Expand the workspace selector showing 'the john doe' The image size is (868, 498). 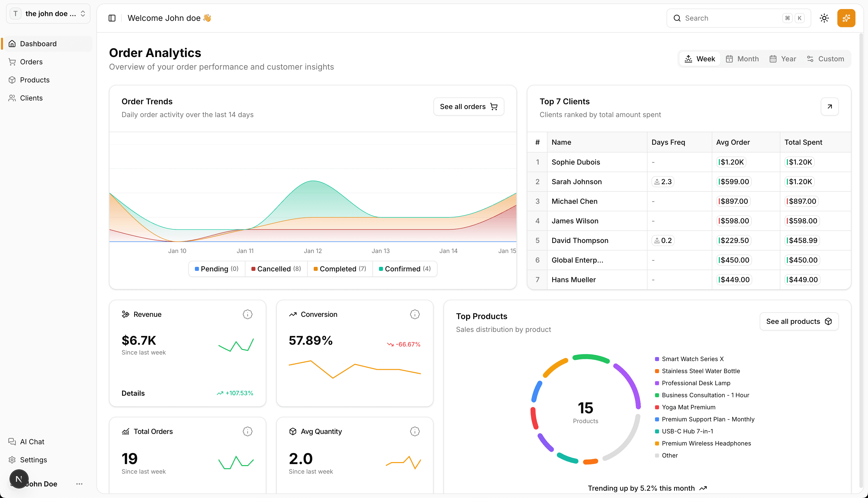[48, 13]
